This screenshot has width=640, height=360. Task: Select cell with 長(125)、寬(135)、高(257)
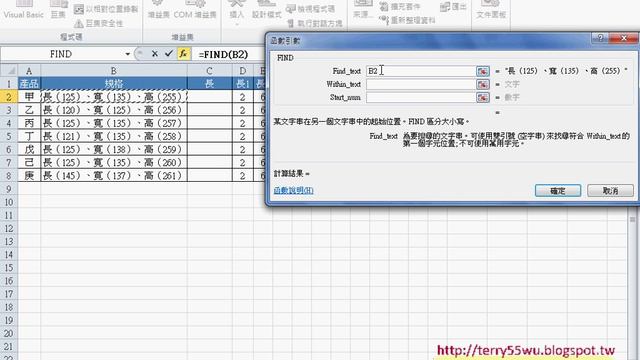(x=114, y=123)
